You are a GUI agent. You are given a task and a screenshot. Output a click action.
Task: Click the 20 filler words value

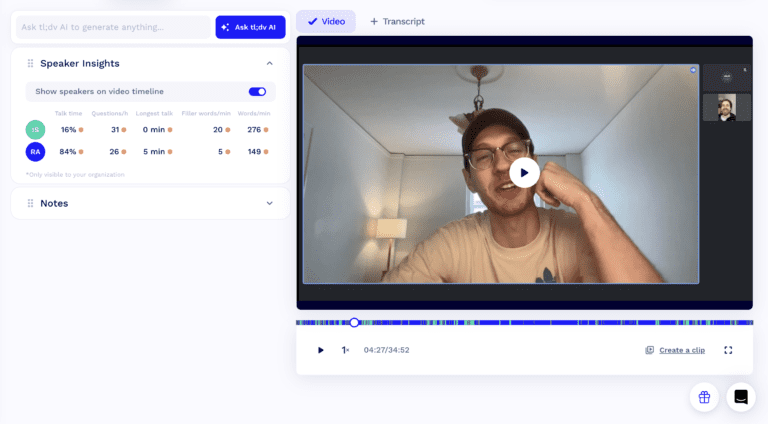tap(218, 130)
